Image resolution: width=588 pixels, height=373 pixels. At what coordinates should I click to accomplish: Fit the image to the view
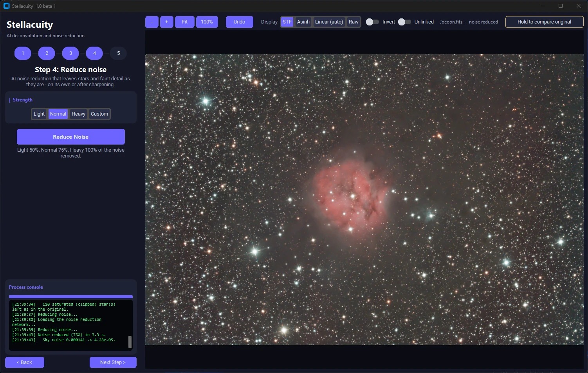point(185,22)
